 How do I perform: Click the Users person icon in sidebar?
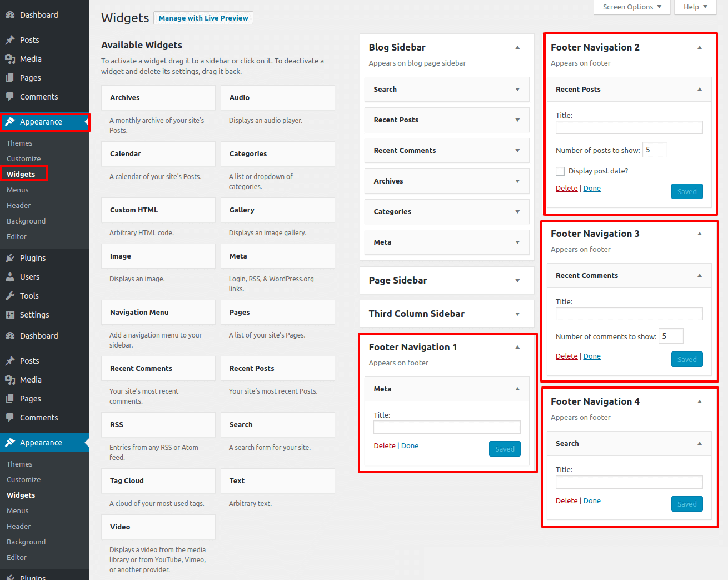click(x=10, y=277)
